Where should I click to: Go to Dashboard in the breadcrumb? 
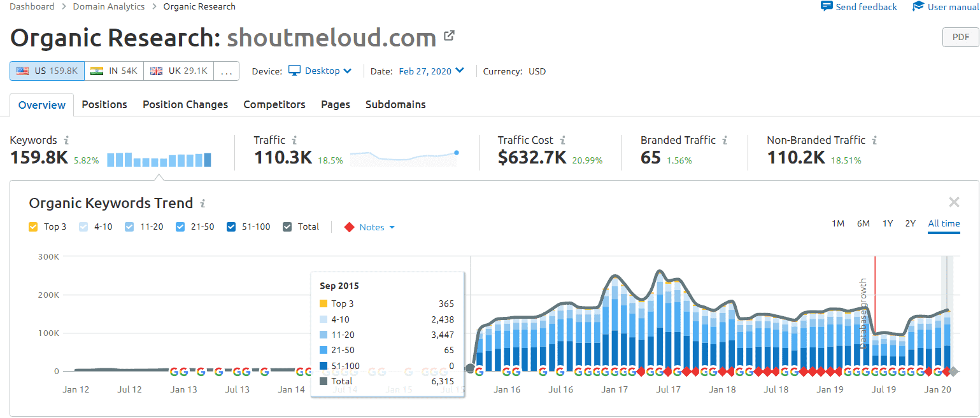coord(32,6)
